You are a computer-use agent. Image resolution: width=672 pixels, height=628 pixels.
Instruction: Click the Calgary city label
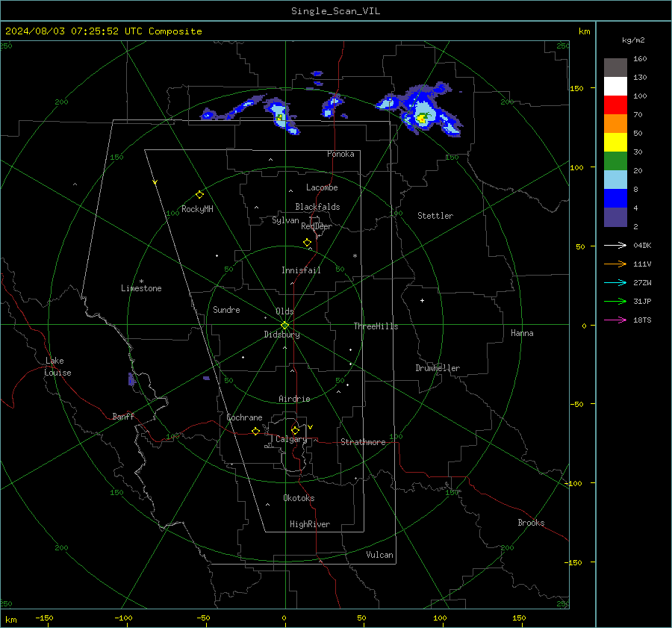coord(291,439)
